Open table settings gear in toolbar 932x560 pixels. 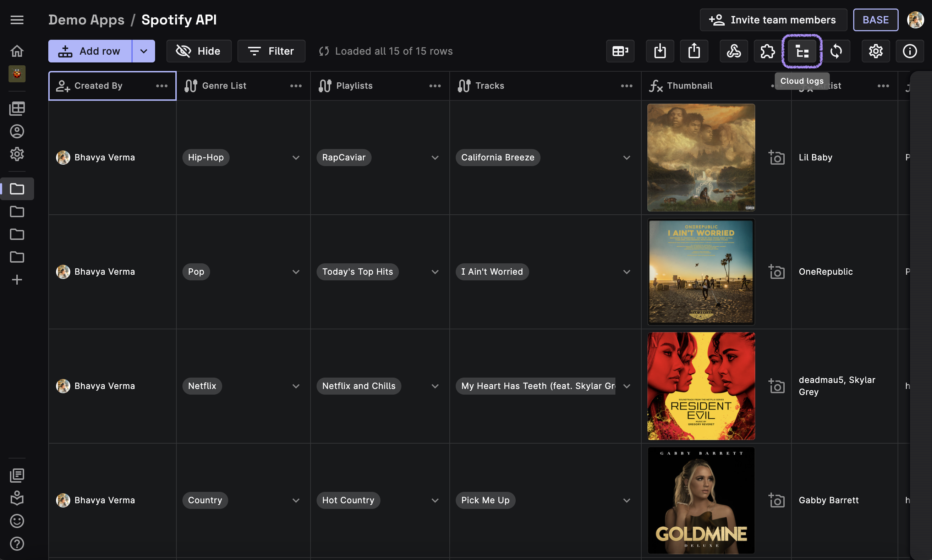click(x=876, y=51)
